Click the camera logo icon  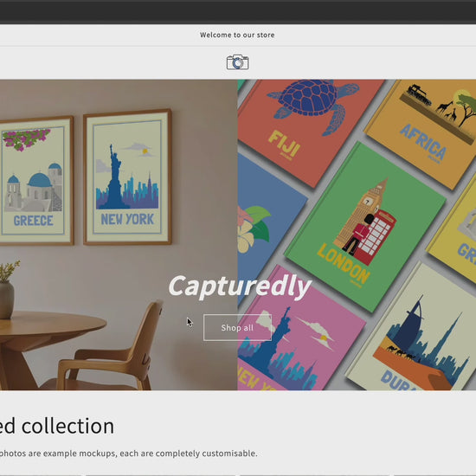tap(237, 62)
